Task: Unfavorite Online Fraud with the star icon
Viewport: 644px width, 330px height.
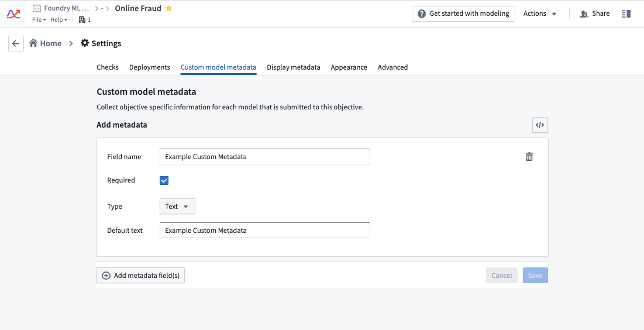Action: click(168, 8)
